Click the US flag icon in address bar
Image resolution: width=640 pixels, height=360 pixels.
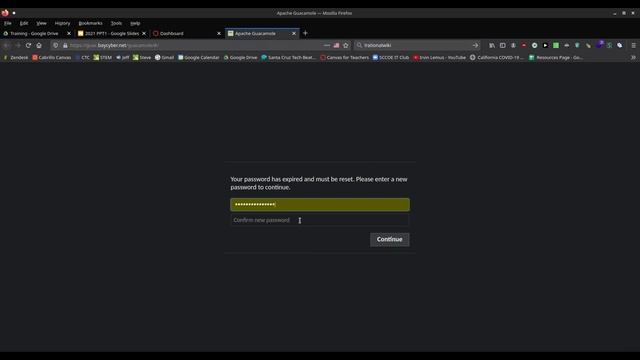coord(336,45)
